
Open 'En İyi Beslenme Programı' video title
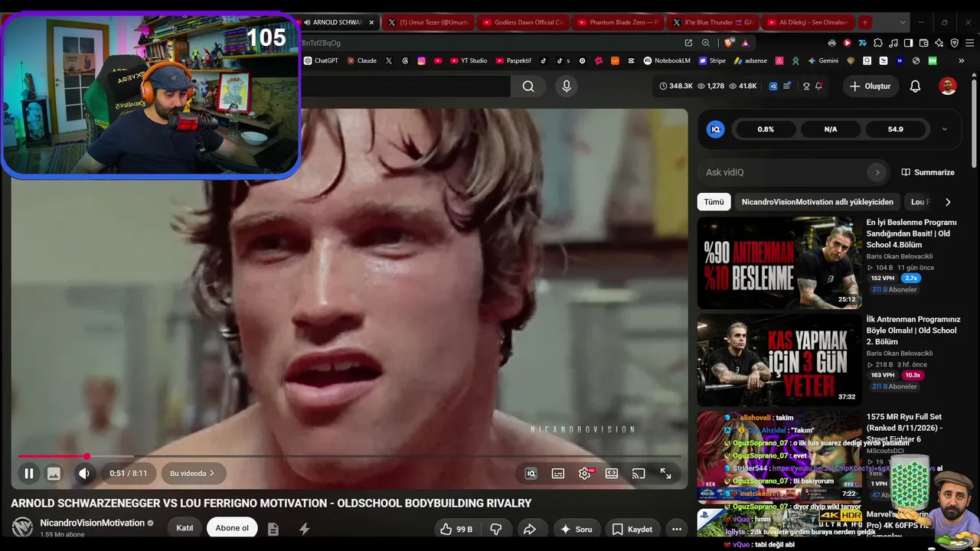[912, 233]
